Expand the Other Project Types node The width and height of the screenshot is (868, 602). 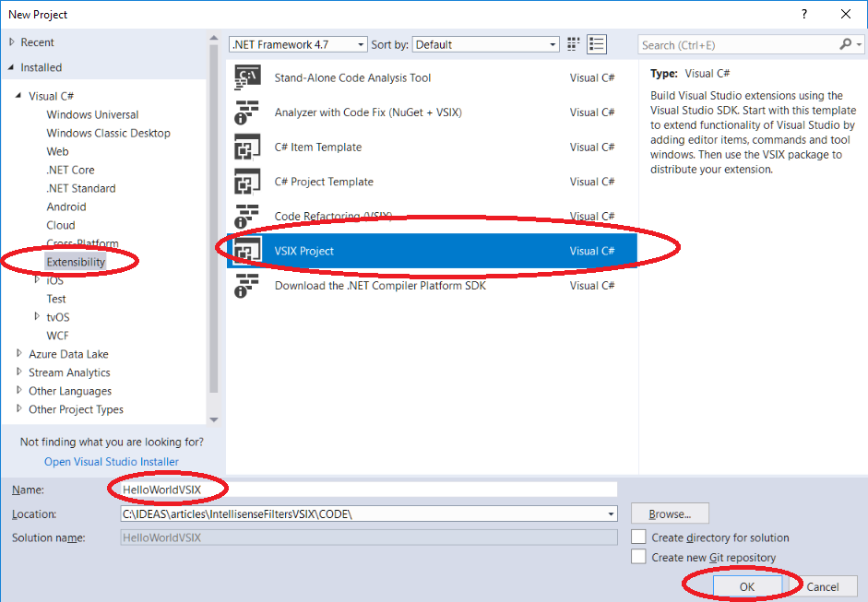[x=19, y=409]
